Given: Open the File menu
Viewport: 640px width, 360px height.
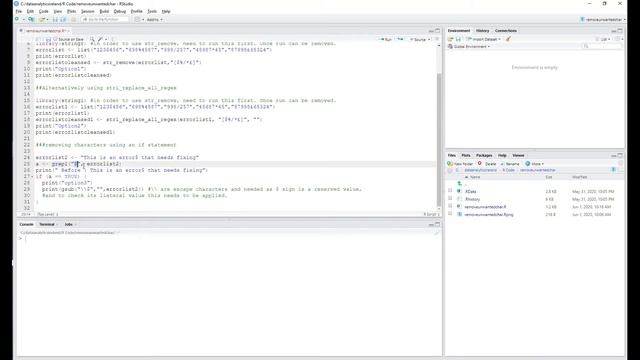Looking at the screenshot, I should 19,11.
